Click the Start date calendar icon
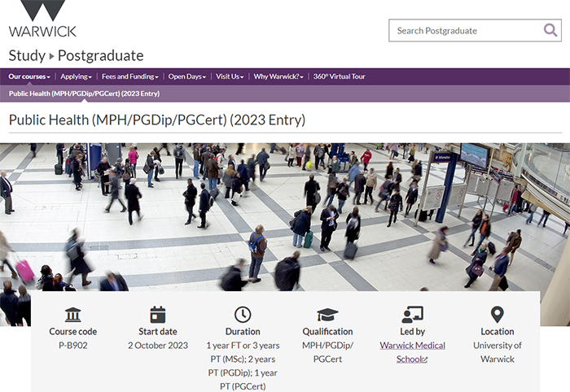This screenshot has width=570, height=392. 158,315
